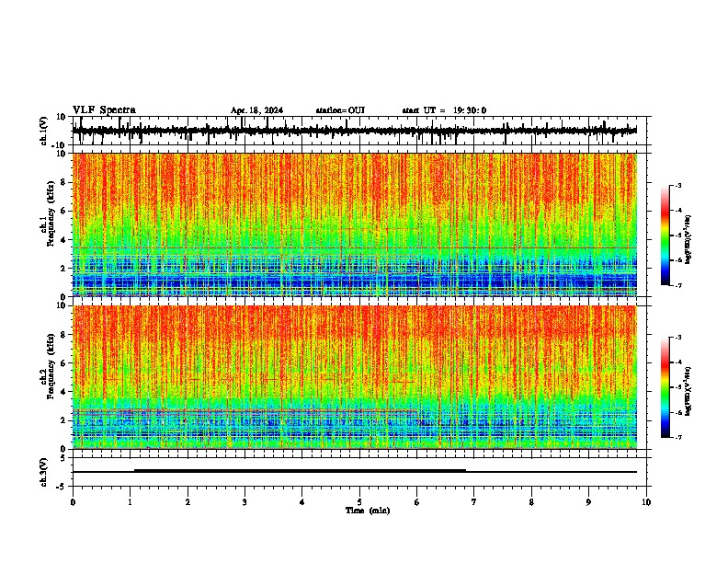Click time axis tick label 6
This screenshot has height=563, width=728.
417,502
